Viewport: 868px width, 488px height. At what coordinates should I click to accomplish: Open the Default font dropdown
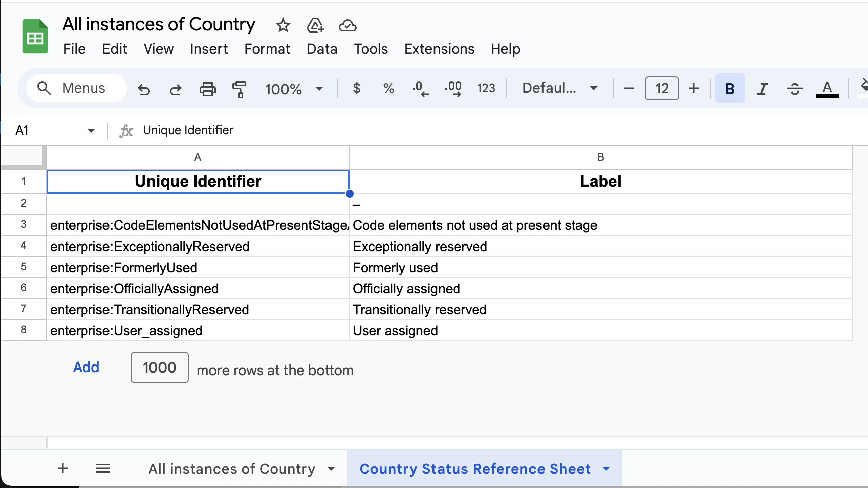tap(559, 89)
